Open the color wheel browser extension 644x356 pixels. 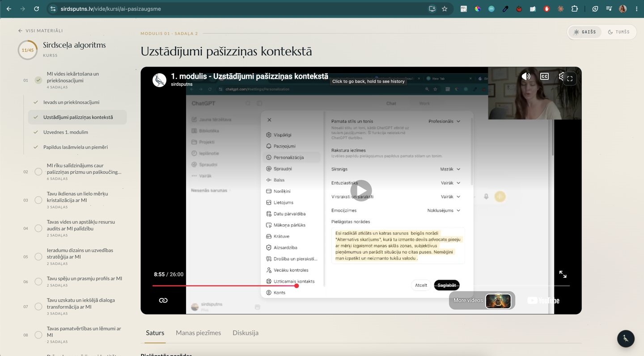tap(478, 9)
